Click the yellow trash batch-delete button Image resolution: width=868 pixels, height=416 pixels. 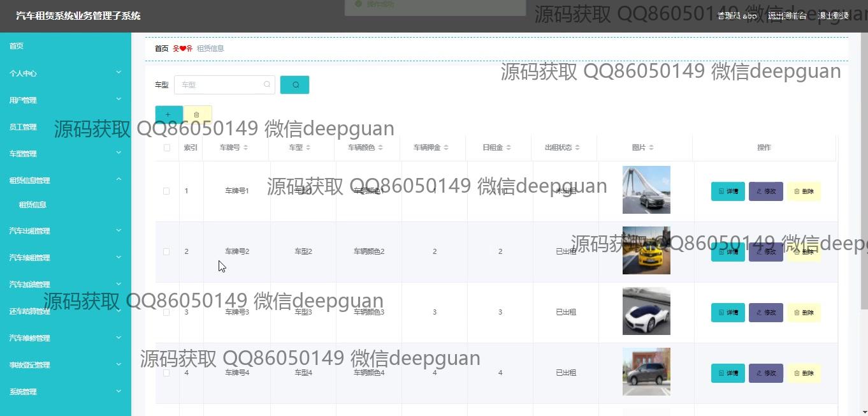click(197, 115)
